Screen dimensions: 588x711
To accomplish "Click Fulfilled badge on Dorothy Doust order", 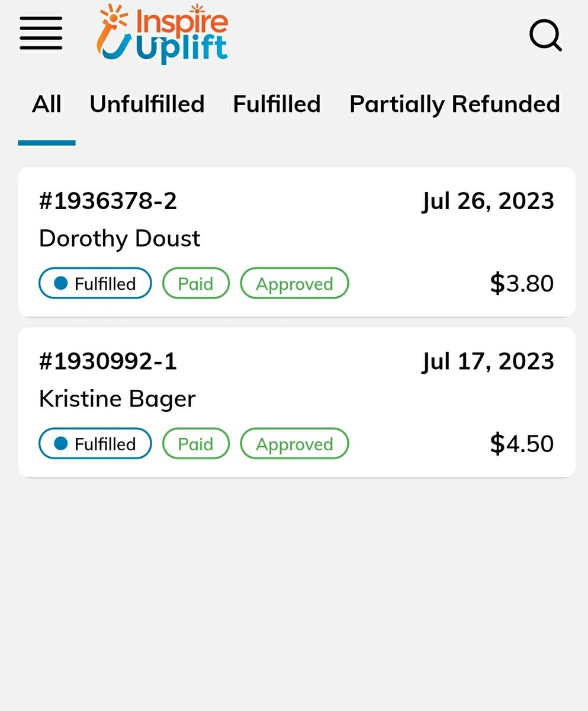I will tap(95, 283).
